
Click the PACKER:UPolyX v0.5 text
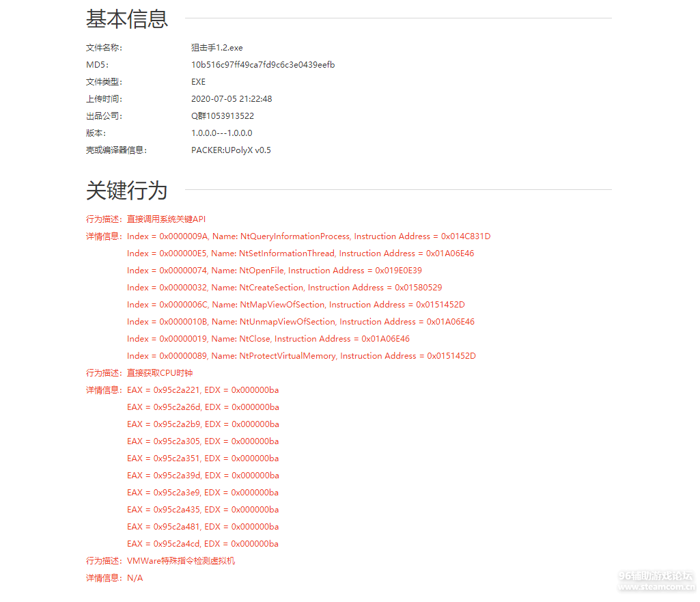tap(231, 150)
